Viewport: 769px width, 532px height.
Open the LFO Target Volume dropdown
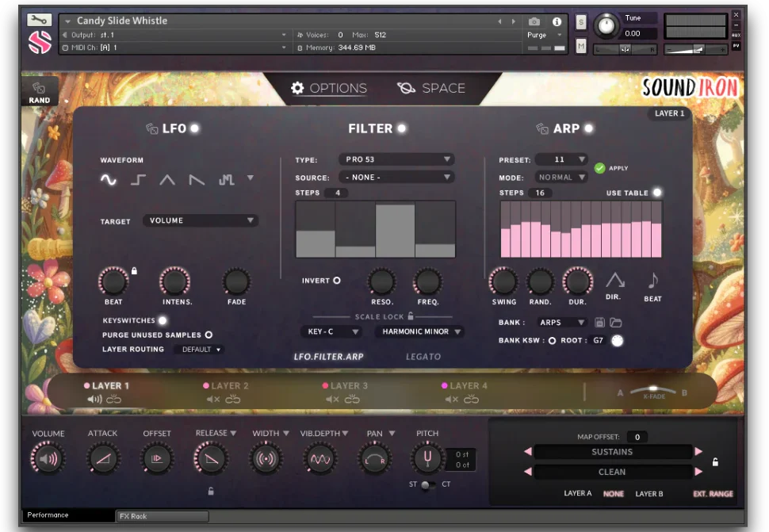[x=201, y=220]
